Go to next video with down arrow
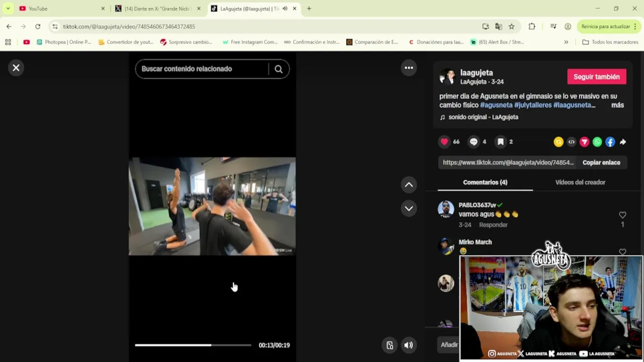 pos(409,208)
